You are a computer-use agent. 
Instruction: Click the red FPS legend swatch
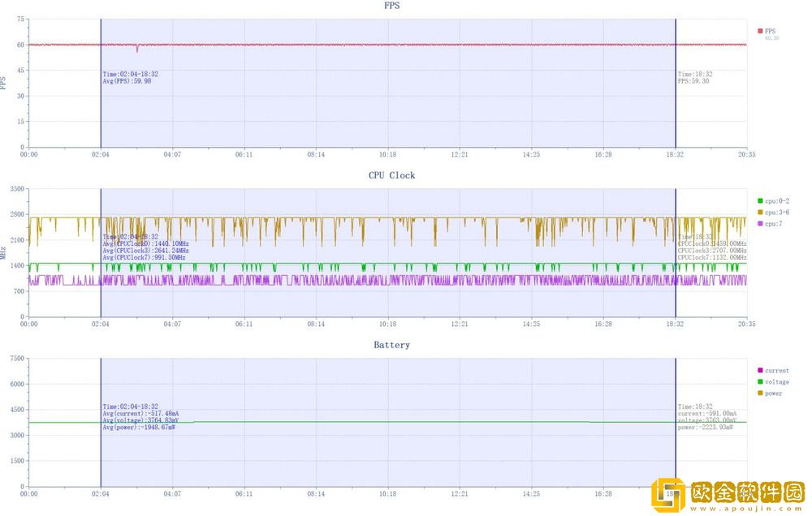[x=760, y=31]
